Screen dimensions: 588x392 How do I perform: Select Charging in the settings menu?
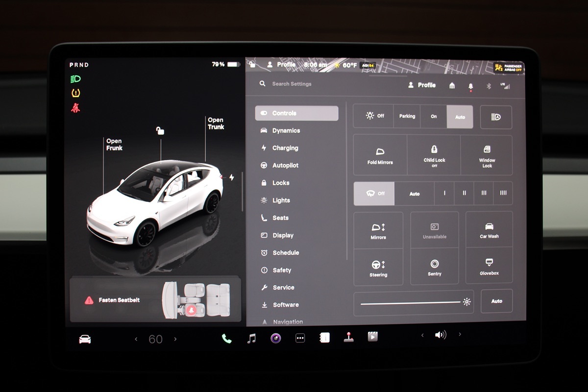click(x=285, y=148)
